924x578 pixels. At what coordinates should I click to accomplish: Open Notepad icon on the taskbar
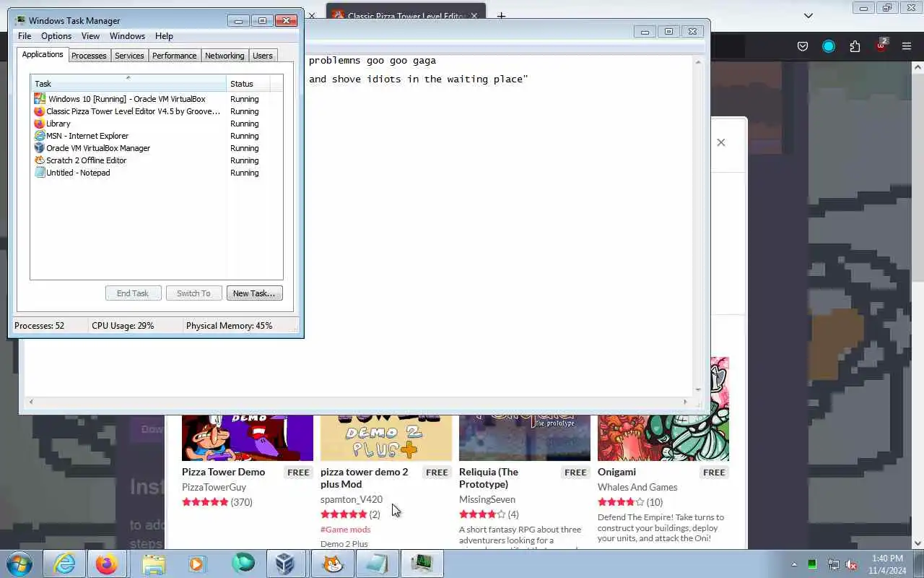tap(377, 564)
